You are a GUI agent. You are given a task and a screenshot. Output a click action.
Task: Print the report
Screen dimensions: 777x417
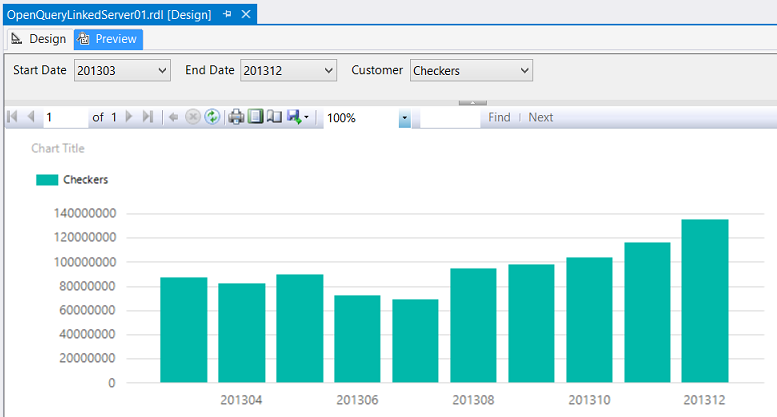[x=236, y=118]
